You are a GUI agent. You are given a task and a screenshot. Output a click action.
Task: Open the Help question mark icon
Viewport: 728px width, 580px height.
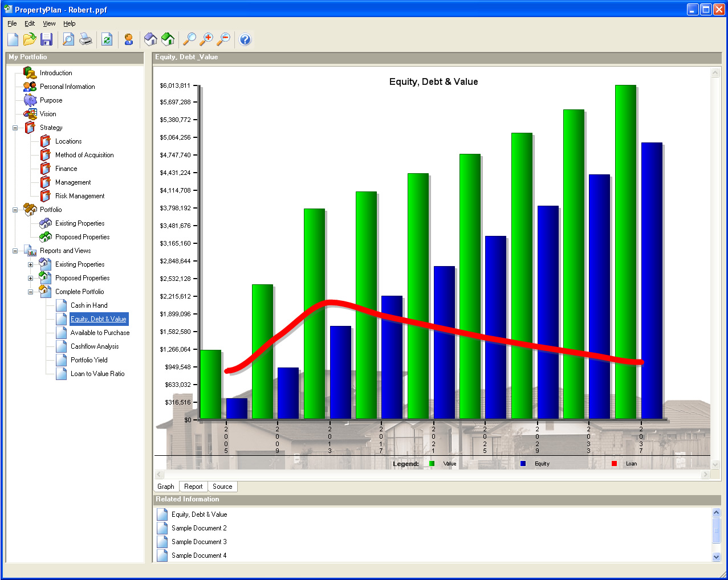245,39
